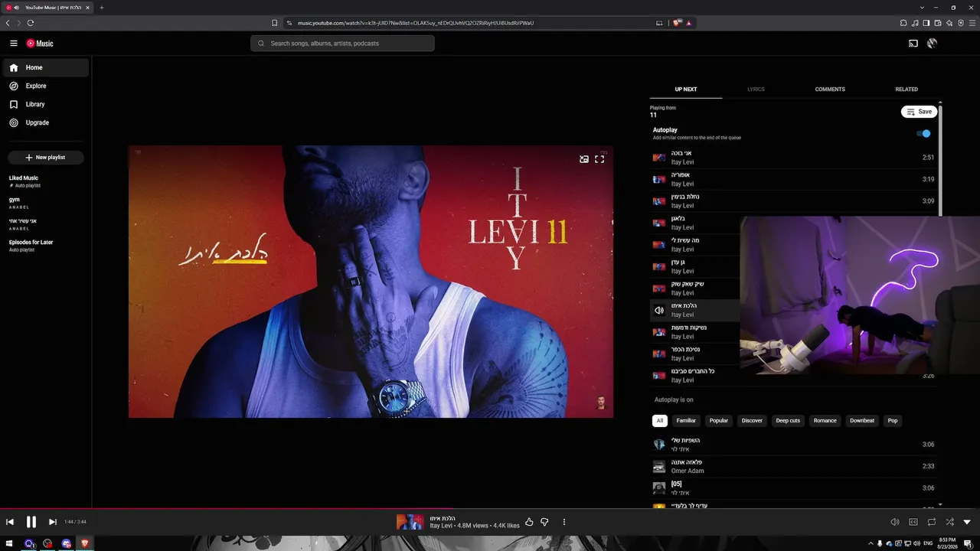Click the Cast to device icon
Screen dimensions: 980x551
click(x=913, y=44)
